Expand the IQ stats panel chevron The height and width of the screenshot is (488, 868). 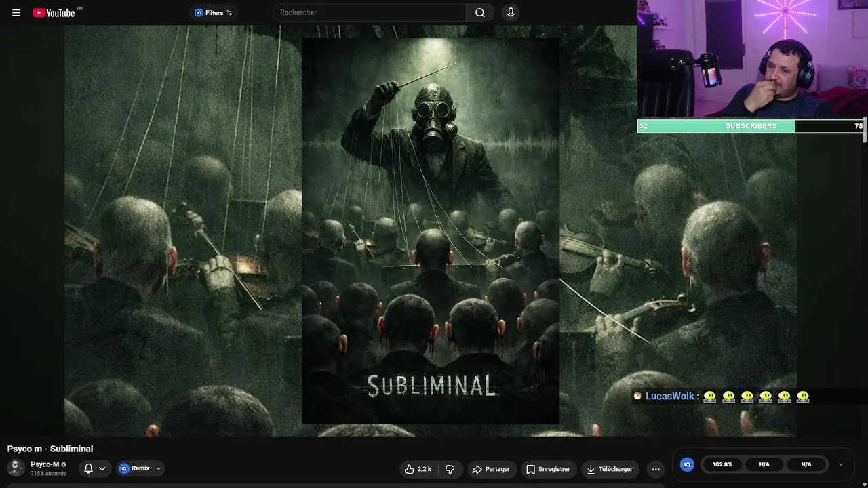pos(841,464)
